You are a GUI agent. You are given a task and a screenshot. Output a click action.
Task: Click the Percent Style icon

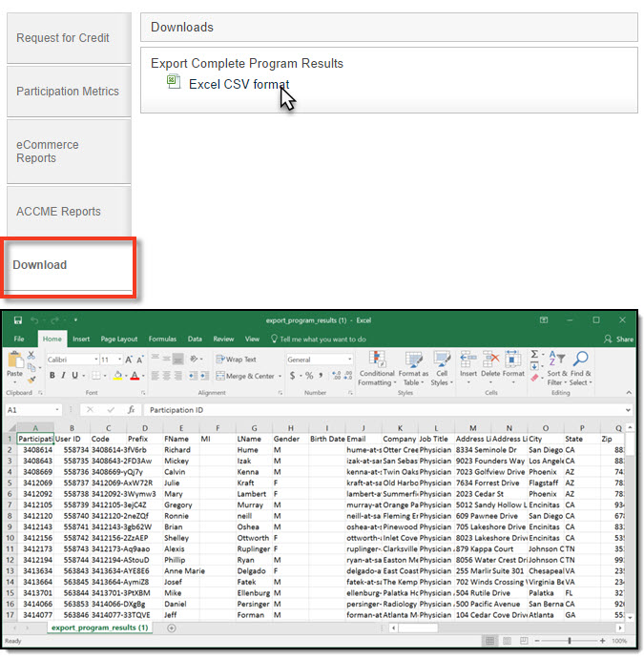click(309, 376)
